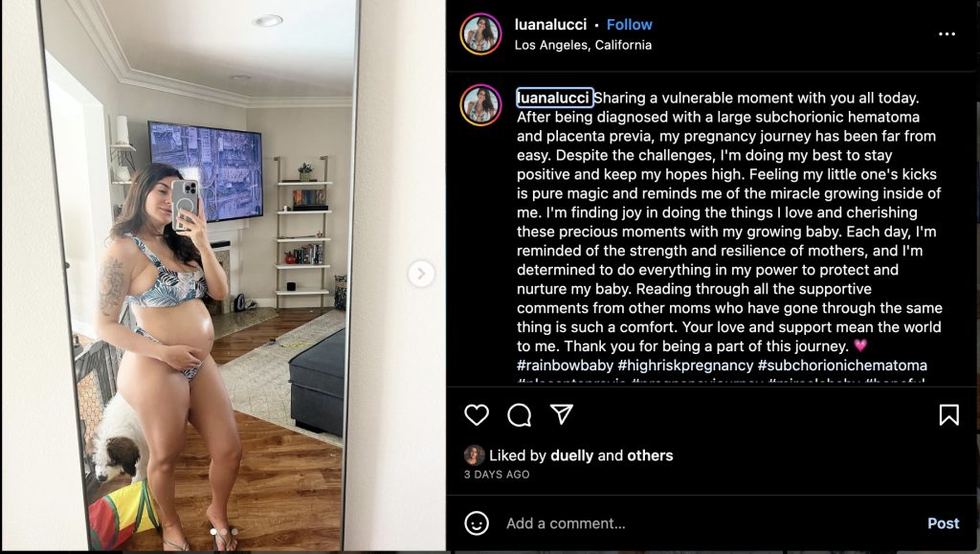980x554 pixels.
Task: View others who liked the post
Action: point(650,455)
